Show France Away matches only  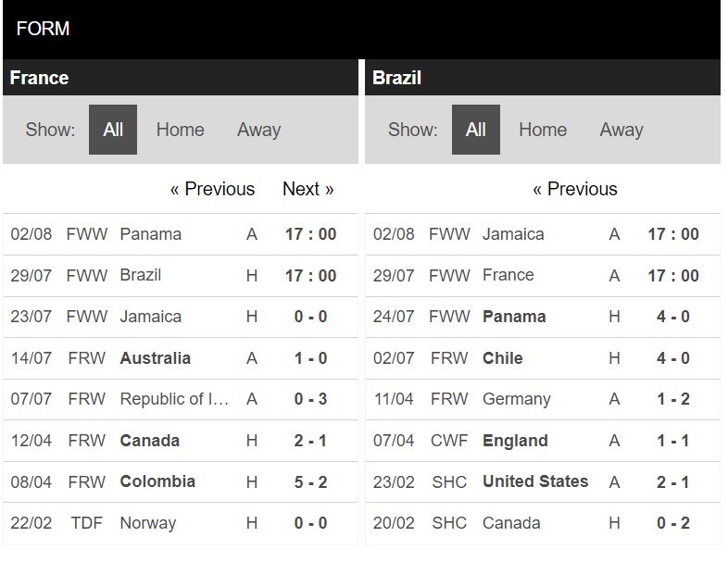[x=259, y=130]
